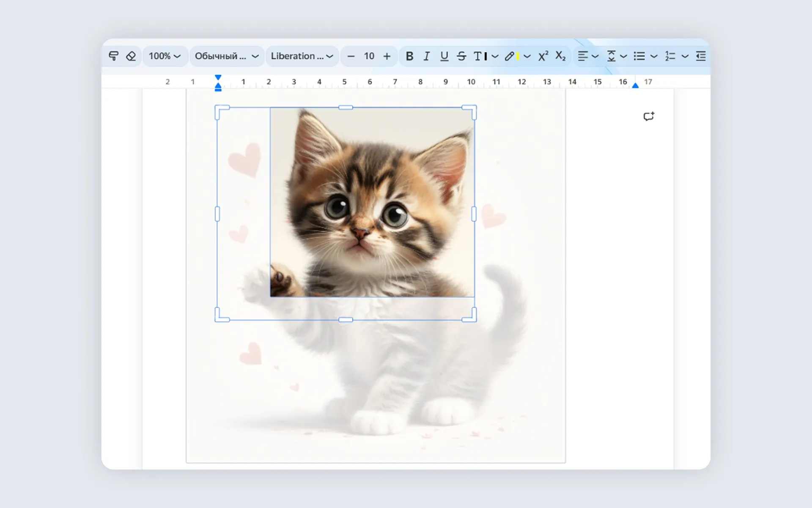The width and height of the screenshot is (812, 508).
Task: Toggle bold formatting
Action: (x=409, y=56)
